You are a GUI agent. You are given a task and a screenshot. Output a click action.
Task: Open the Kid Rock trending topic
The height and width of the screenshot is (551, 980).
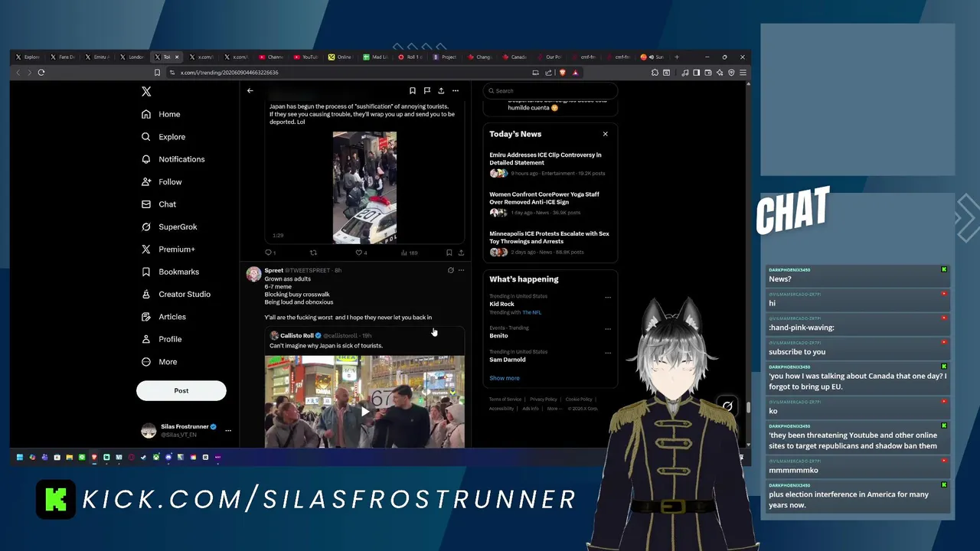tap(501, 304)
